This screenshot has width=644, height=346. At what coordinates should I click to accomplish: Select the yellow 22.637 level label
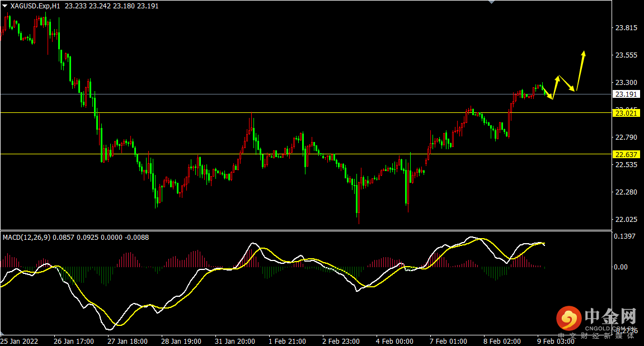(x=626, y=154)
